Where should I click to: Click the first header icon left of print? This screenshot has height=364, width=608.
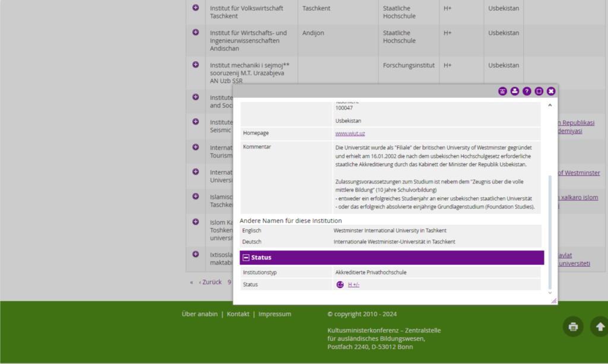(x=503, y=91)
